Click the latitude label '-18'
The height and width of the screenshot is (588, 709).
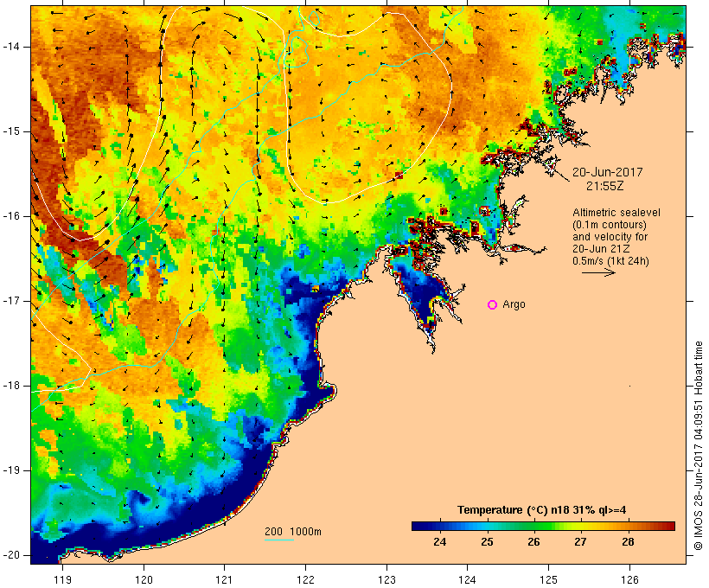pyautogui.click(x=11, y=386)
